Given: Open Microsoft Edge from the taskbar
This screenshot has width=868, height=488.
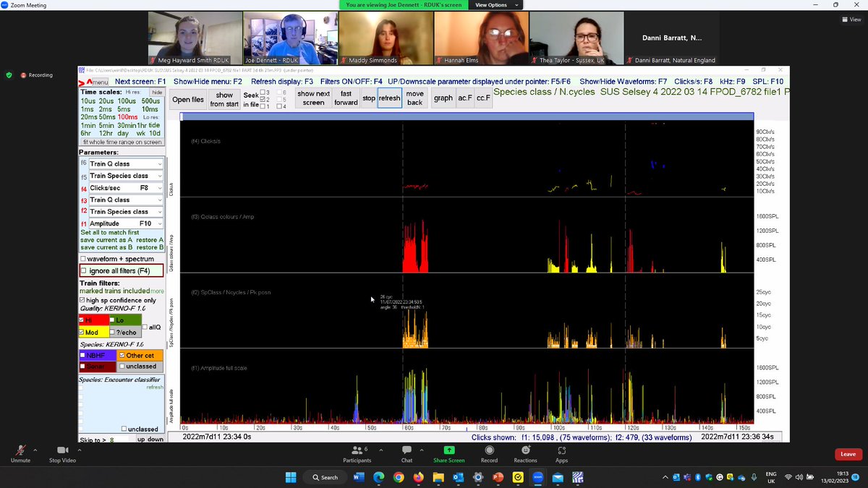Looking at the screenshot, I should (x=379, y=477).
